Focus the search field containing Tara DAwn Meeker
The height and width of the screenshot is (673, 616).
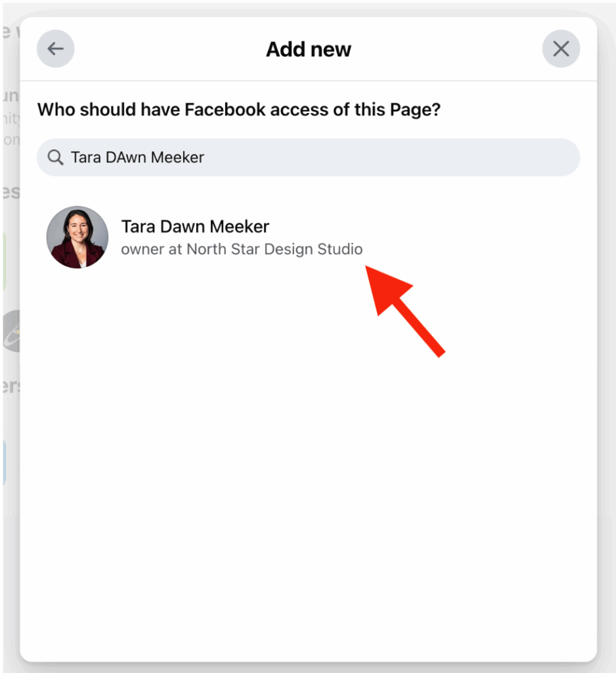(x=308, y=158)
